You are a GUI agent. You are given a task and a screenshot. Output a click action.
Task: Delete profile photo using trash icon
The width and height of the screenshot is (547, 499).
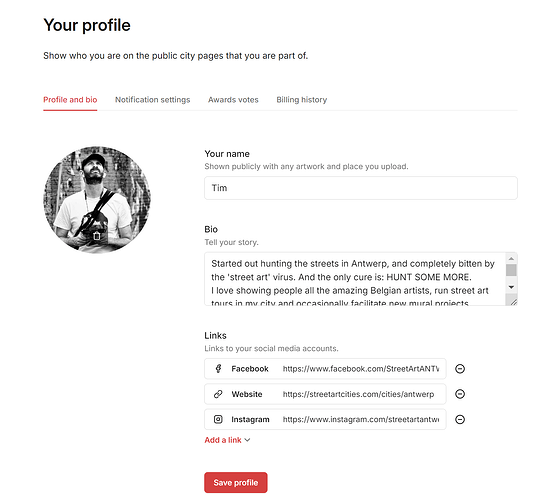pyautogui.click(x=97, y=236)
